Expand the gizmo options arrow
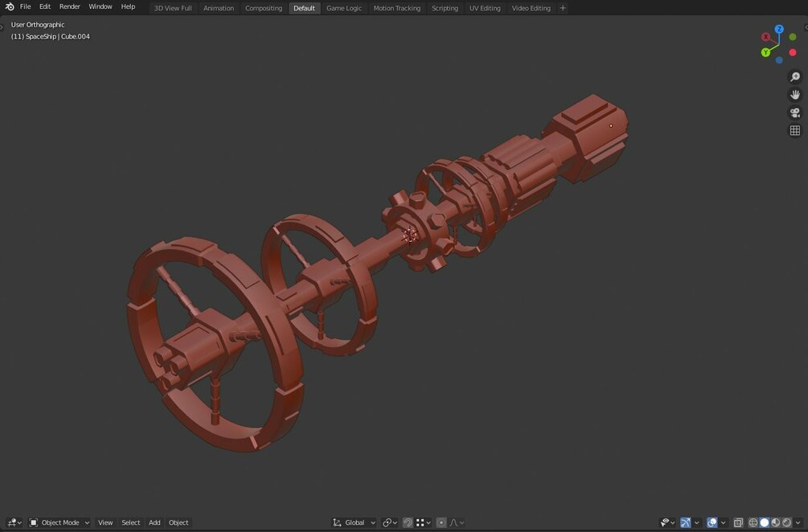The width and height of the screenshot is (808, 532). (x=697, y=522)
